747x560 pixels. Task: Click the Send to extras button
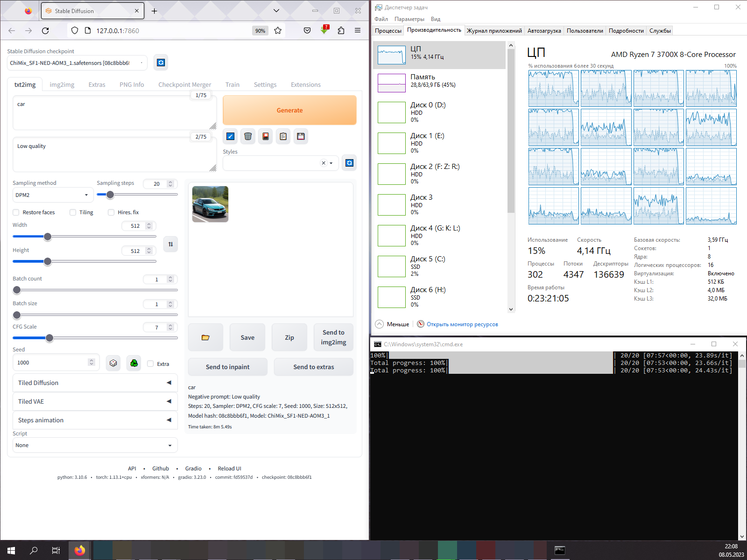pyautogui.click(x=314, y=367)
